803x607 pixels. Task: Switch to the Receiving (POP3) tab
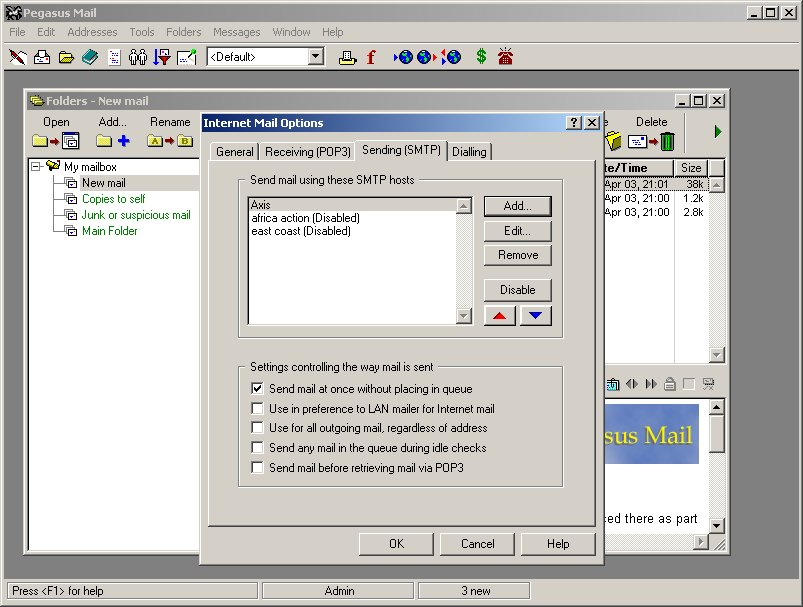click(308, 152)
